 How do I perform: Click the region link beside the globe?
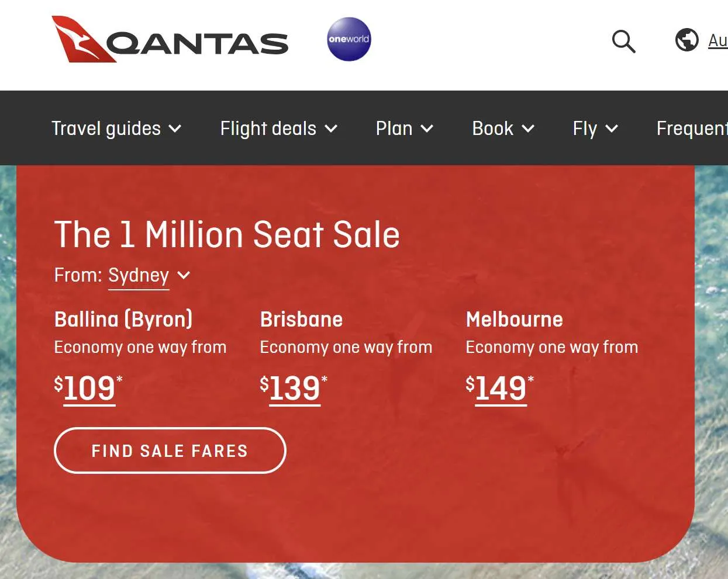click(718, 40)
